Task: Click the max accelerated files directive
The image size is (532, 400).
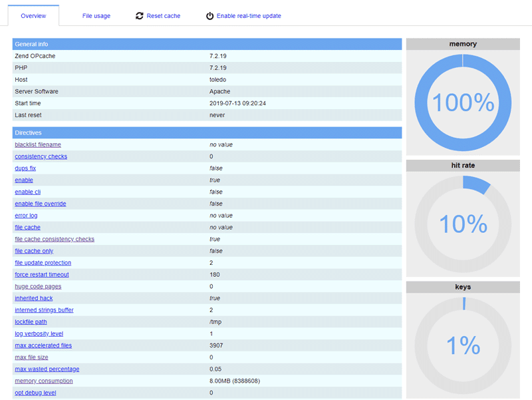Action: coord(43,345)
